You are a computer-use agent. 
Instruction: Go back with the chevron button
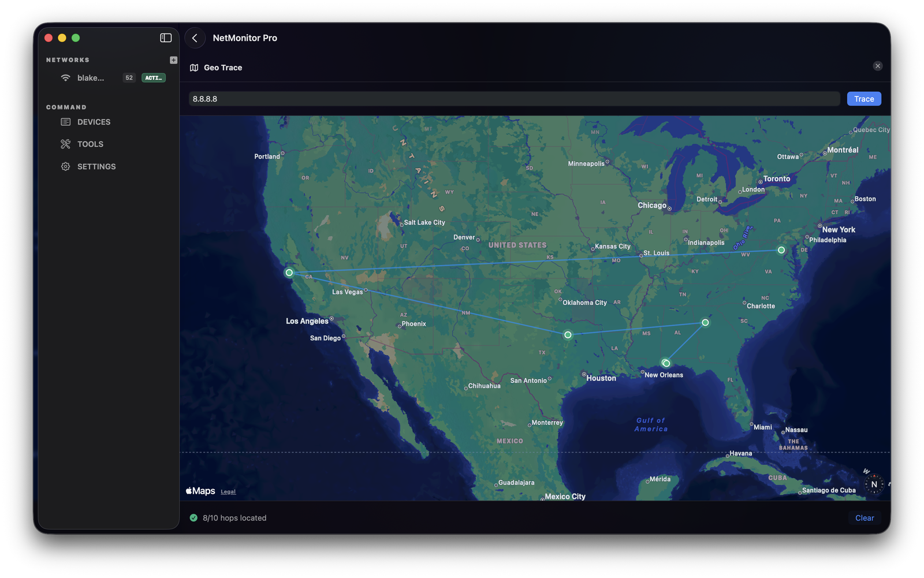[x=195, y=38]
